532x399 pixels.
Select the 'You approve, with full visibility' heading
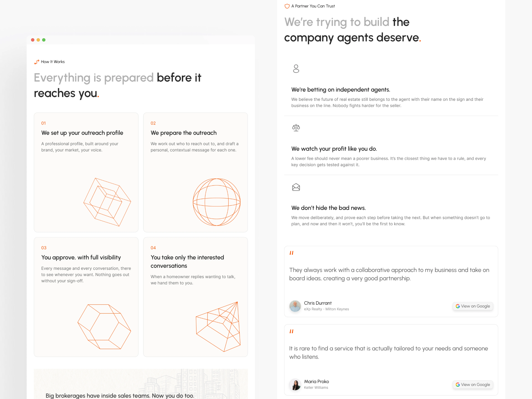(x=81, y=258)
